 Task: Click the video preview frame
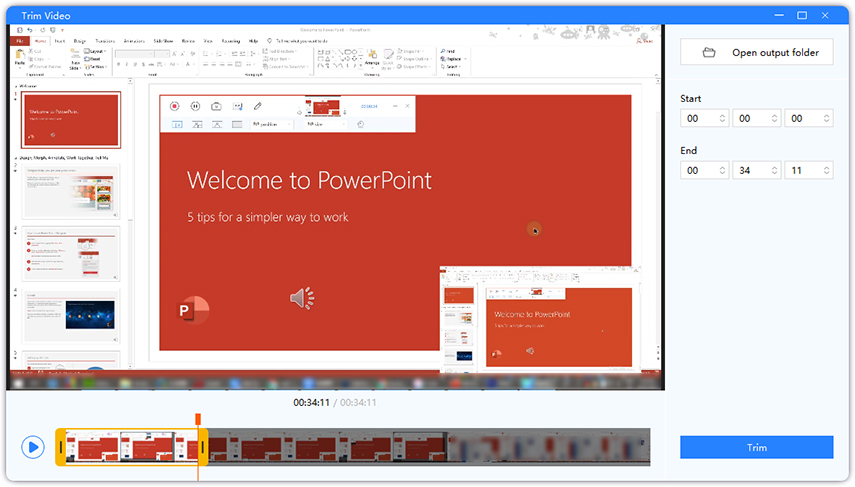[335, 207]
